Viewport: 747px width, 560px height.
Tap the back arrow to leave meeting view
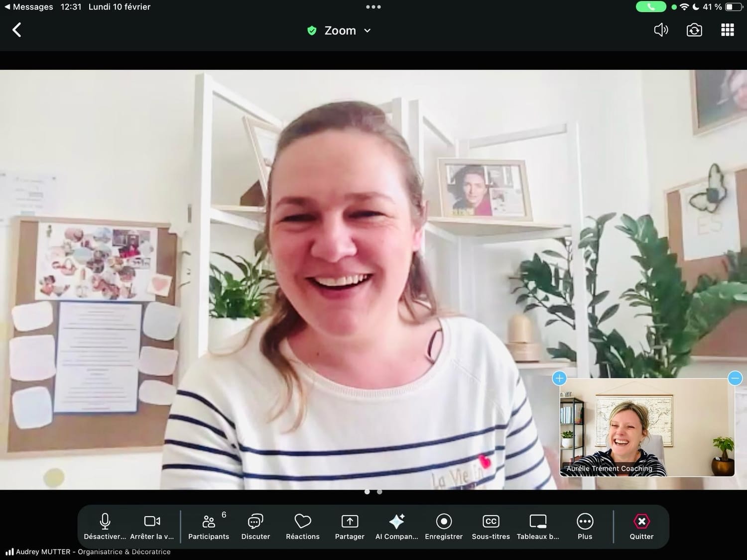pyautogui.click(x=17, y=30)
